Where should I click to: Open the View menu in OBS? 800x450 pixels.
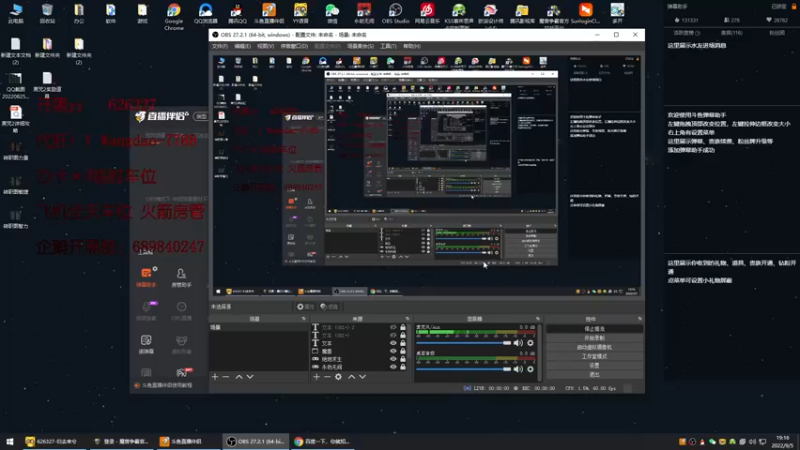tap(265, 46)
